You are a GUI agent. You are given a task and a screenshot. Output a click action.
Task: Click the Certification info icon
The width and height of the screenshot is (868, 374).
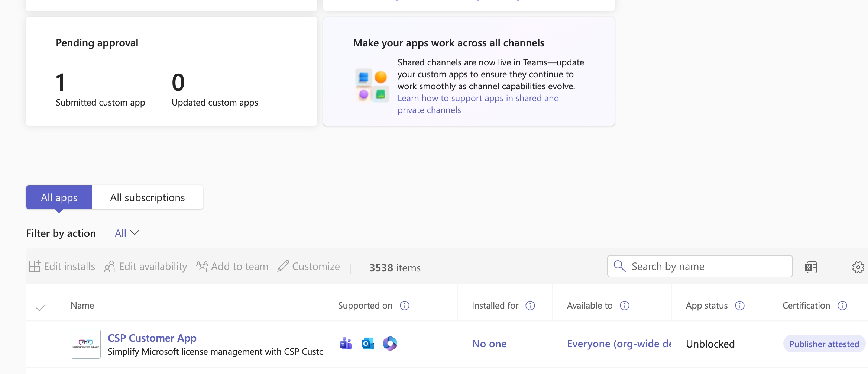[842, 306]
